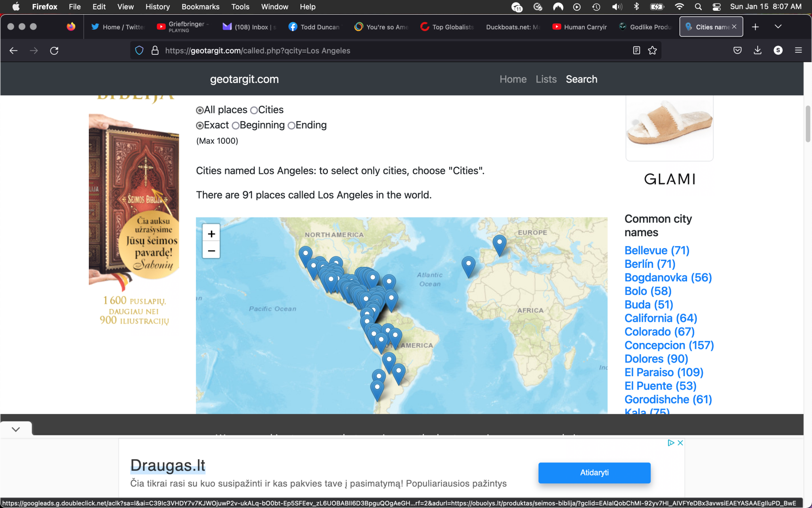The height and width of the screenshot is (508, 812).
Task: Click the date and time in menu bar
Action: point(766,7)
